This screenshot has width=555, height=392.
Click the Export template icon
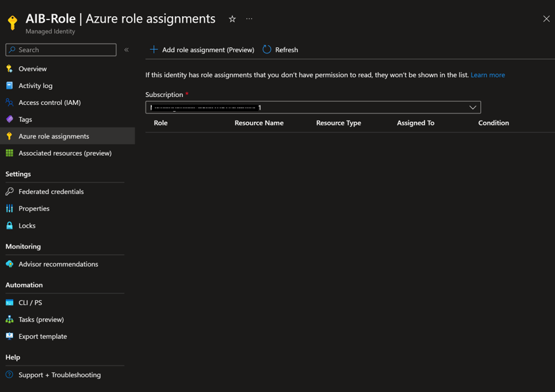tap(10, 336)
